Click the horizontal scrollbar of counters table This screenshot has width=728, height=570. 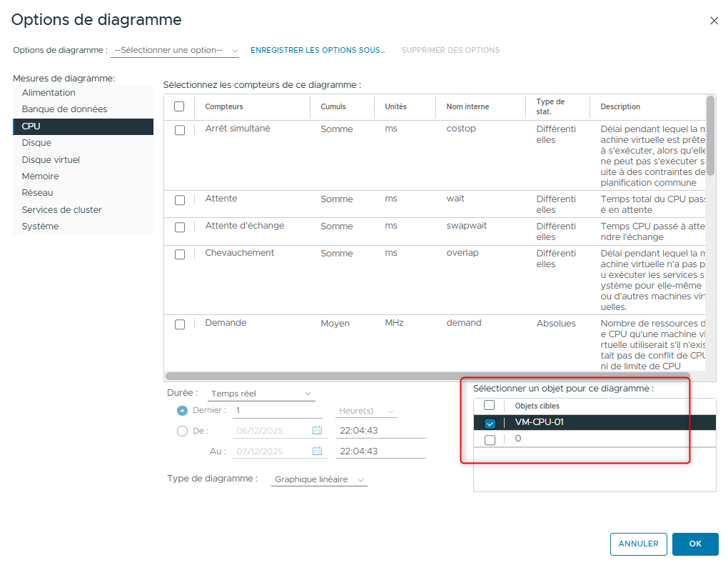click(428, 376)
